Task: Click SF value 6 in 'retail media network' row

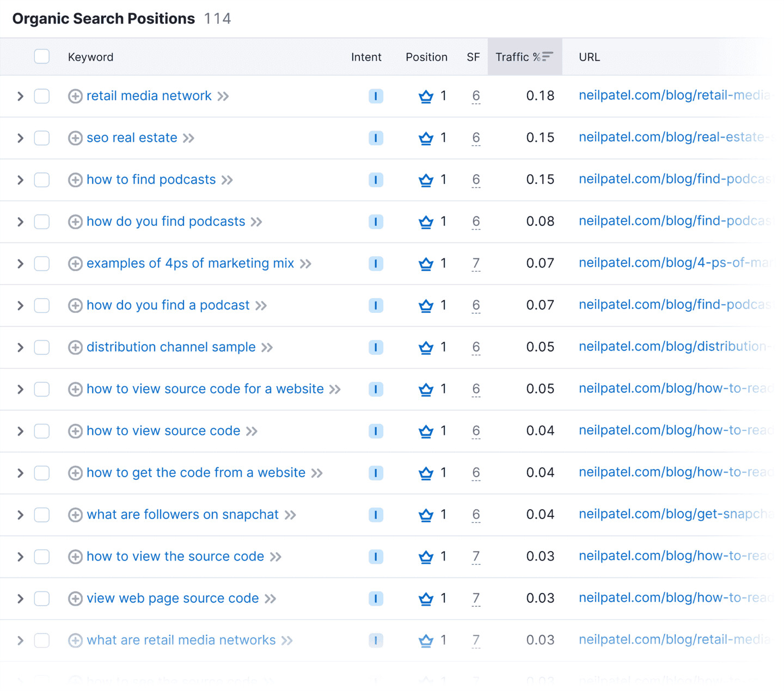Action: [x=476, y=96]
